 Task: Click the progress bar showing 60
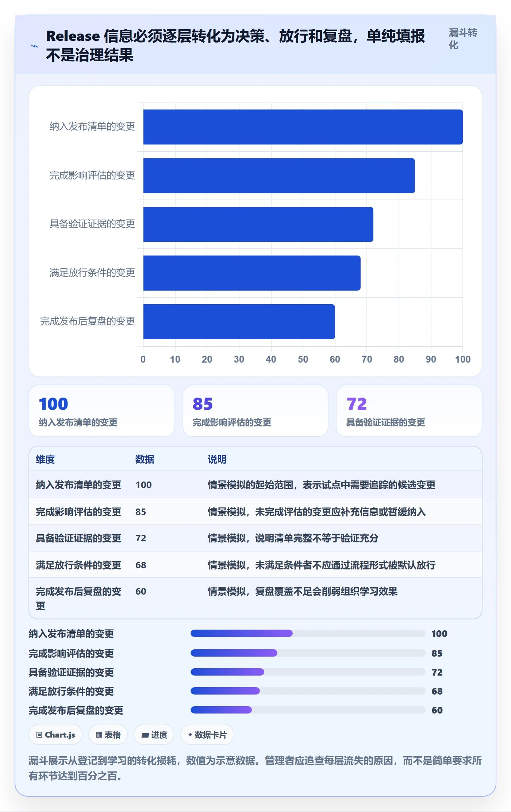tap(308, 710)
